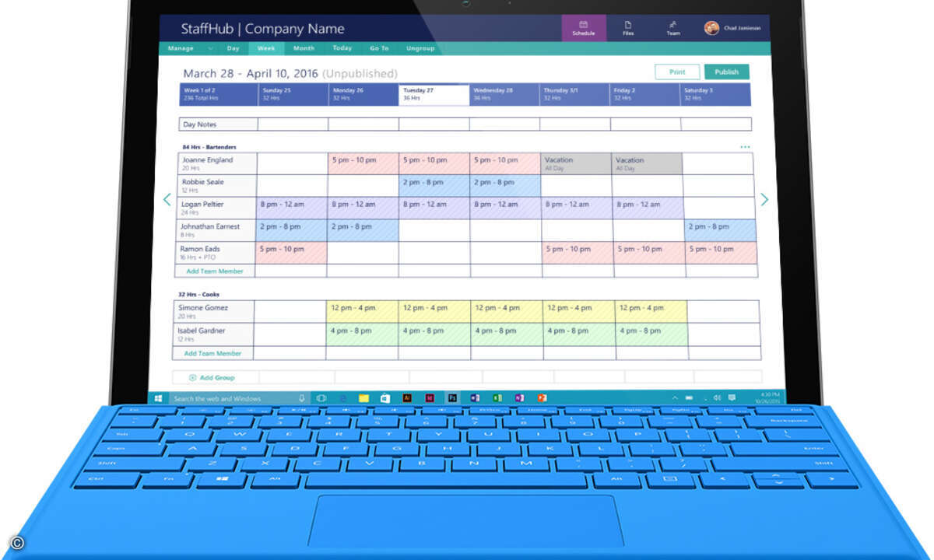Screen dimensions: 934x560
Task: Select the Wednesday 28 column header
Action: [504, 95]
